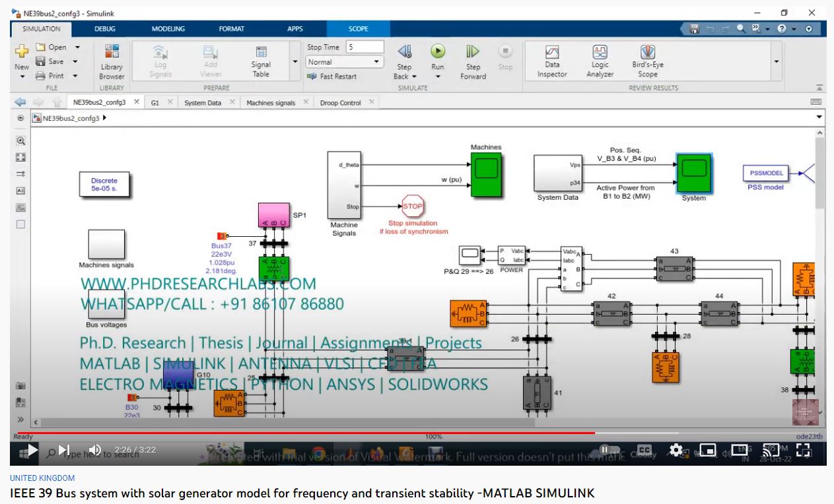This screenshot has height=504, width=834.
Task: Click the Step Back button
Action: (404, 61)
